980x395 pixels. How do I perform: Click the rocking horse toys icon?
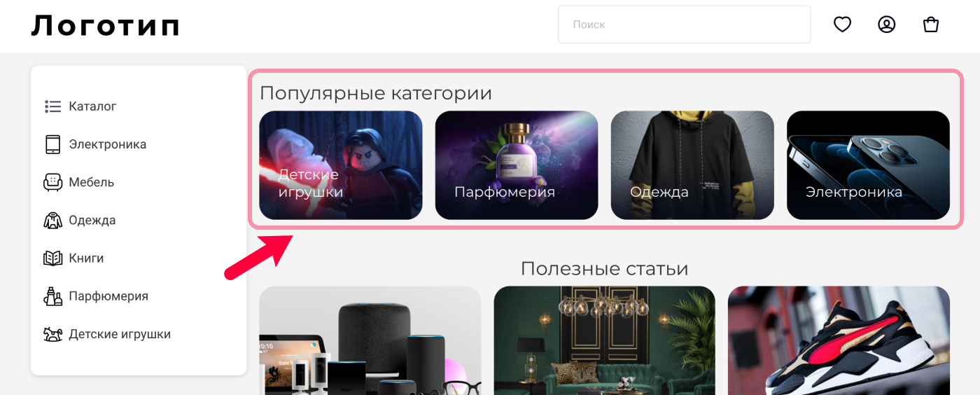[x=53, y=334]
